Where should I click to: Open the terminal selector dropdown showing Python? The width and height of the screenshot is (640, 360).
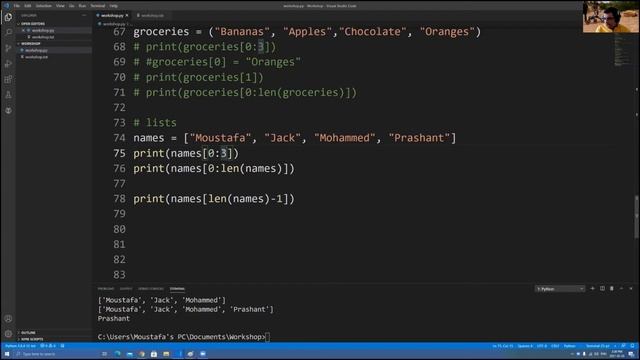(560, 289)
